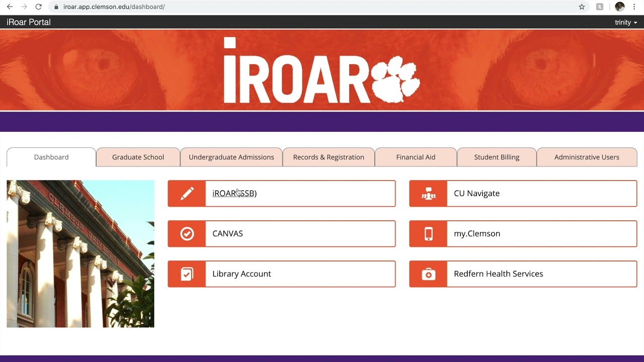This screenshot has height=362, width=644.
Task: Open the Student Billing tab
Action: pos(497,157)
